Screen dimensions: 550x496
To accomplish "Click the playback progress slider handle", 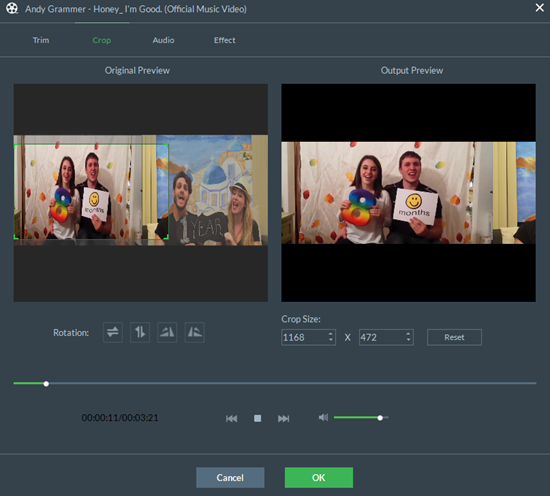I will point(46,384).
